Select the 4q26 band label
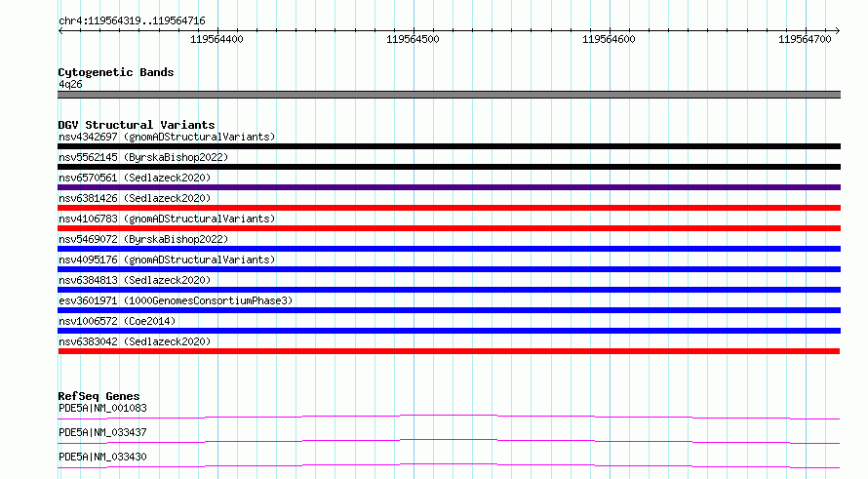Screen dimensions: 868x479 [70, 84]
